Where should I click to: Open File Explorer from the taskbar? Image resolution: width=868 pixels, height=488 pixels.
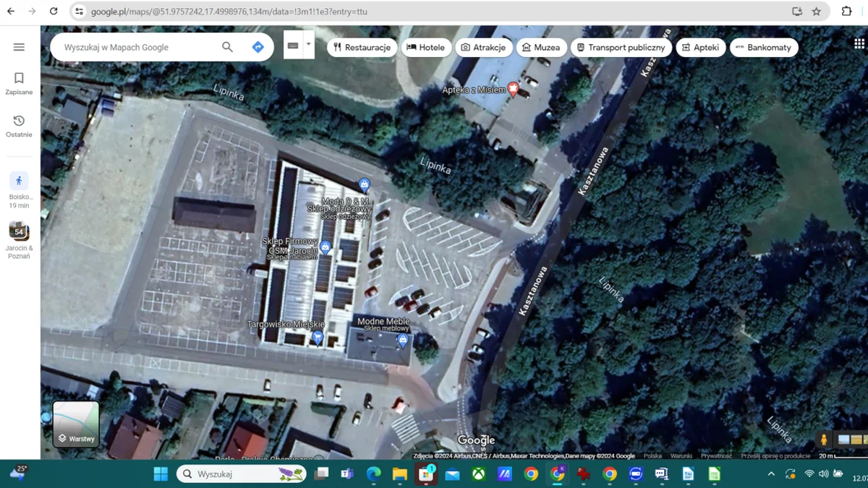[399, 474]
